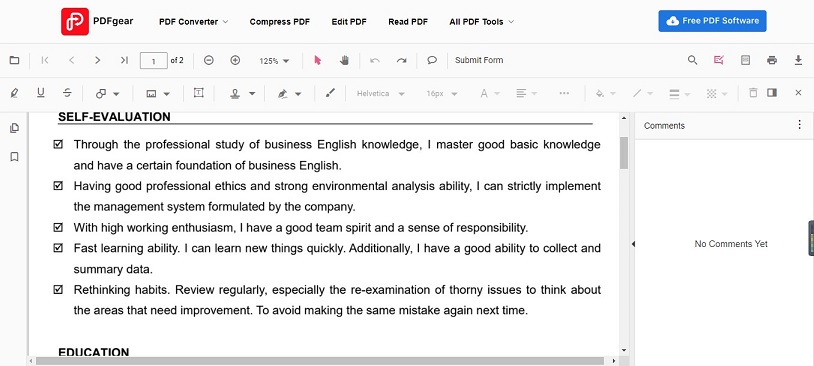The image size is (814, 366).
Task: Open Read PDF
Action: 408,22
